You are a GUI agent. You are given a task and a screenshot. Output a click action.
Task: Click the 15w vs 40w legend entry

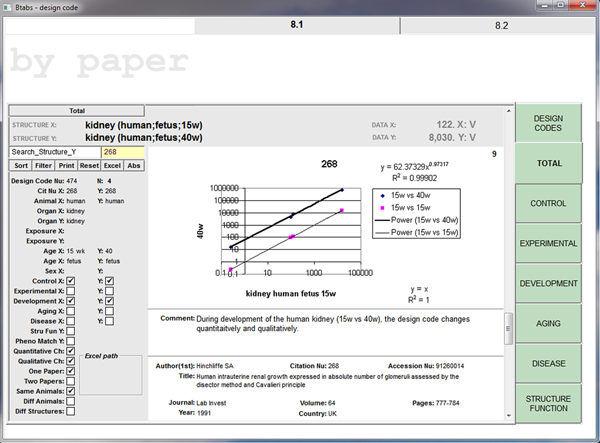pyautogui.click(x=406, y=195)
